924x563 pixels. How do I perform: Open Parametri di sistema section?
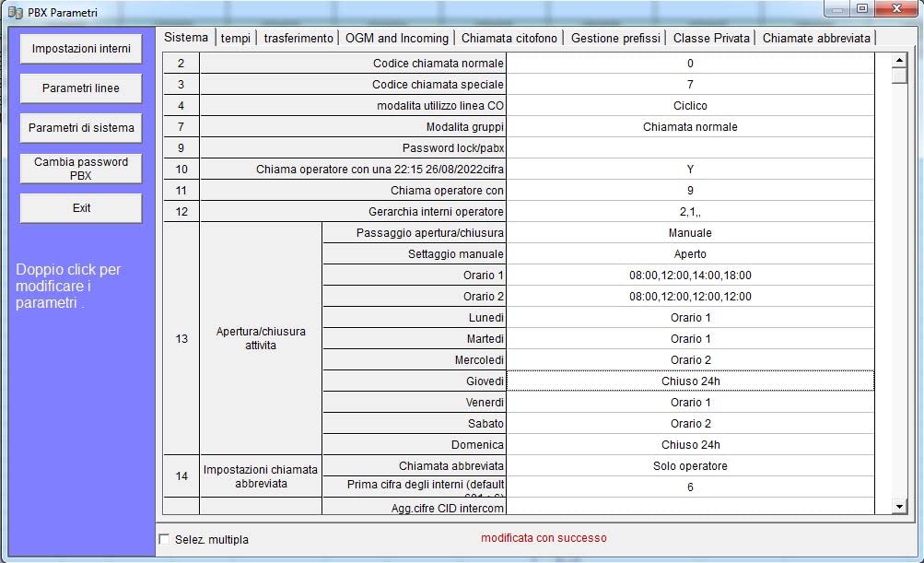point(81,128)
